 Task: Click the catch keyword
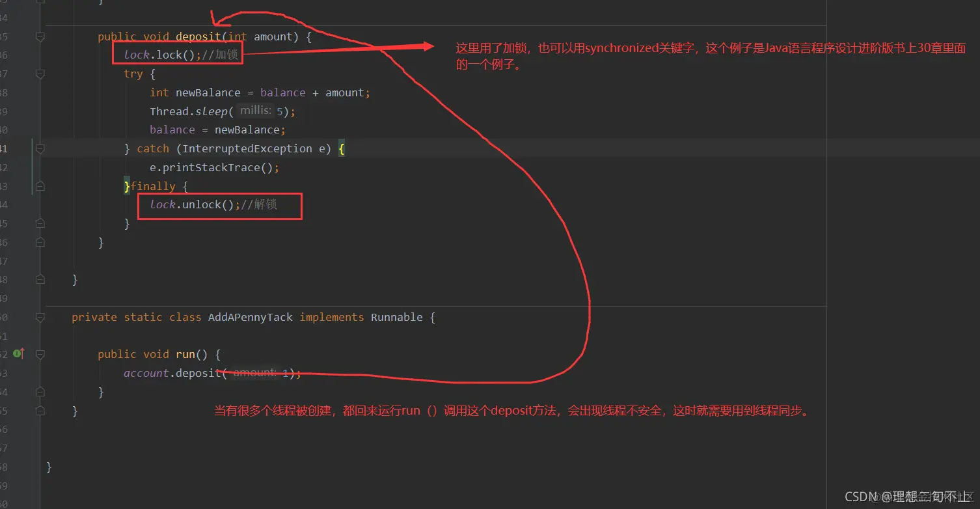[x=153, y=148]
